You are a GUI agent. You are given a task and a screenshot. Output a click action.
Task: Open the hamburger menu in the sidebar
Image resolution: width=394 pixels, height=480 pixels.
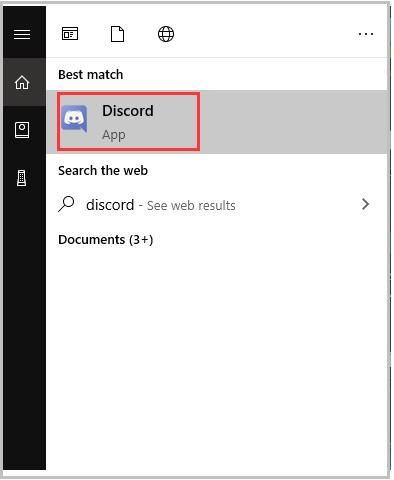coord(22,34)
